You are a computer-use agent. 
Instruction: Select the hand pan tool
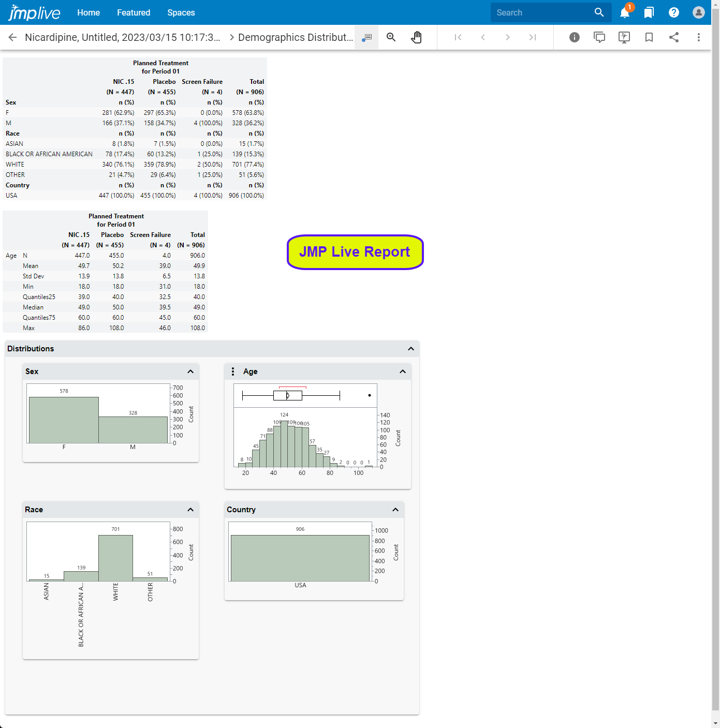416,37
